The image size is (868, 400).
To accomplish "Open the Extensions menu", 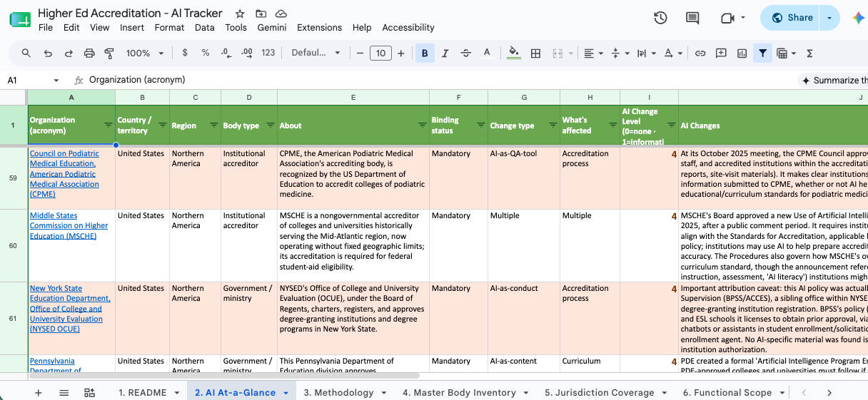I will [319, 28].
